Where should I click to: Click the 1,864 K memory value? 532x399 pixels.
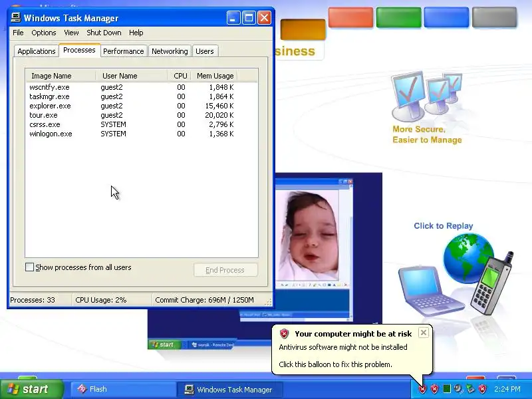221,96
